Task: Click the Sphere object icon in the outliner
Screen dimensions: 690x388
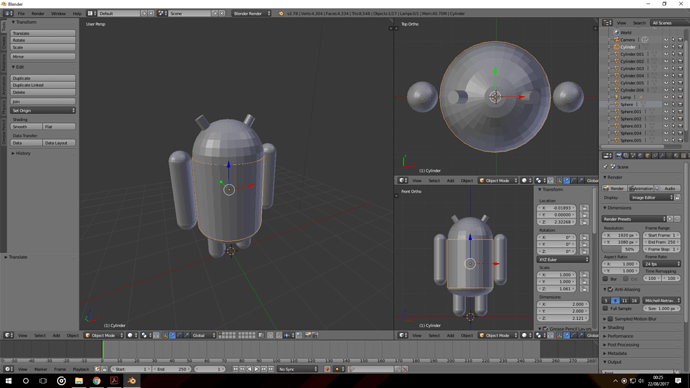Action: click(617, 104)
